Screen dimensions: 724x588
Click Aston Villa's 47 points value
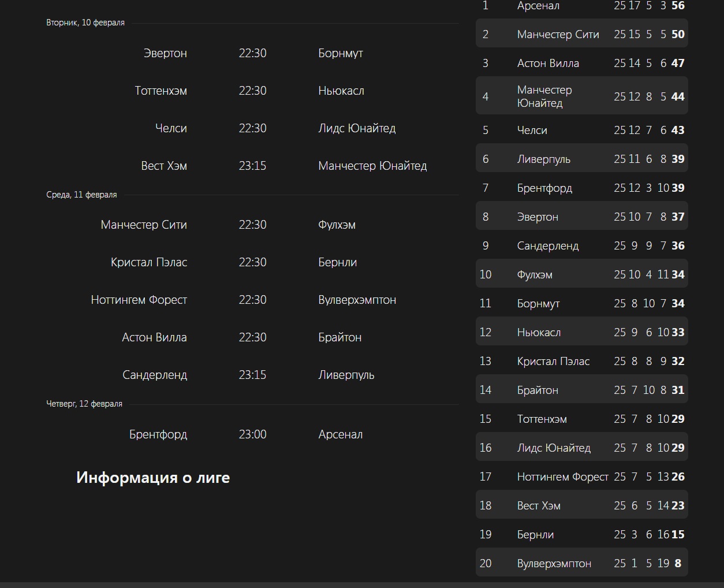(x=678, y=63)
